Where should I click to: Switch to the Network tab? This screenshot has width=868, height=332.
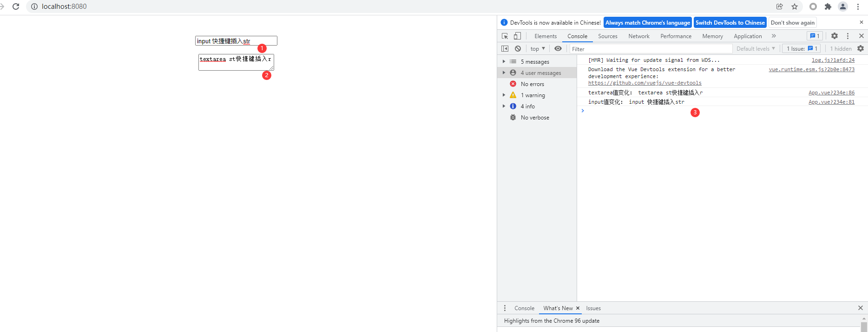click(639, 36)
